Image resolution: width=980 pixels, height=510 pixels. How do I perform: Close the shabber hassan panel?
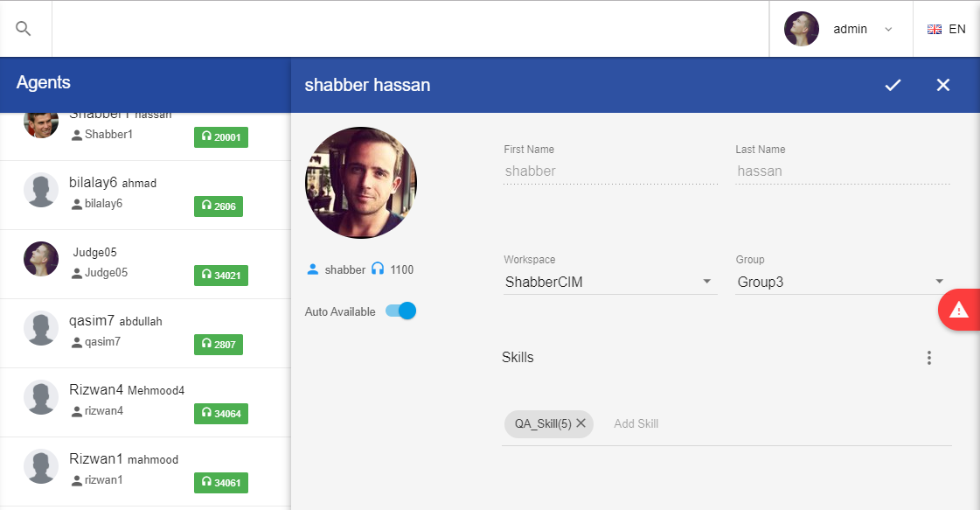pos(942,85)
